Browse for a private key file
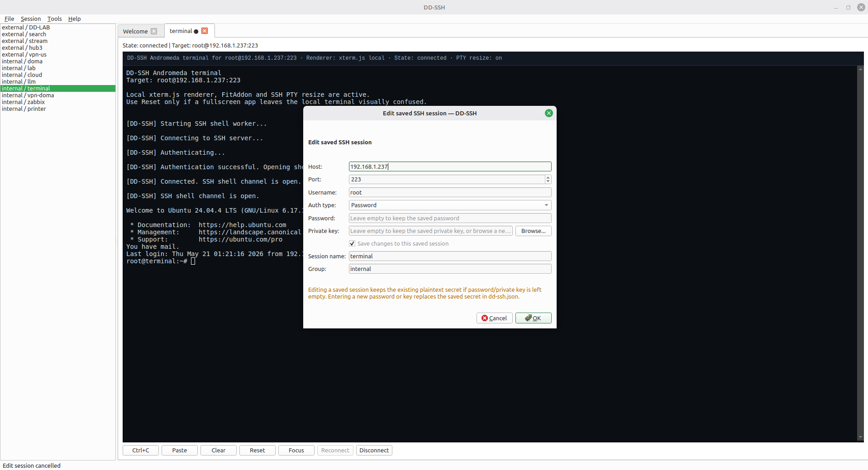The image size is (868, 470). pyautogui.click(x=533, y=231)
